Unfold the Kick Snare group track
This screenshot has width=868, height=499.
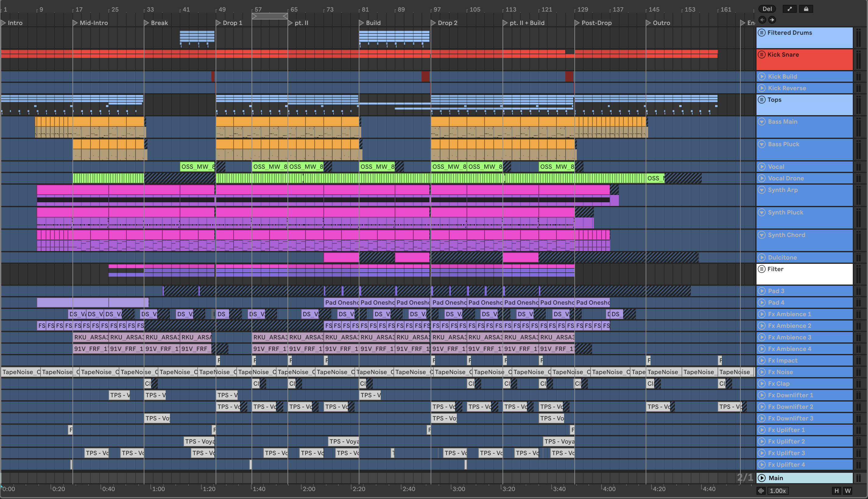pyautogui.click(x=761, y=55)
